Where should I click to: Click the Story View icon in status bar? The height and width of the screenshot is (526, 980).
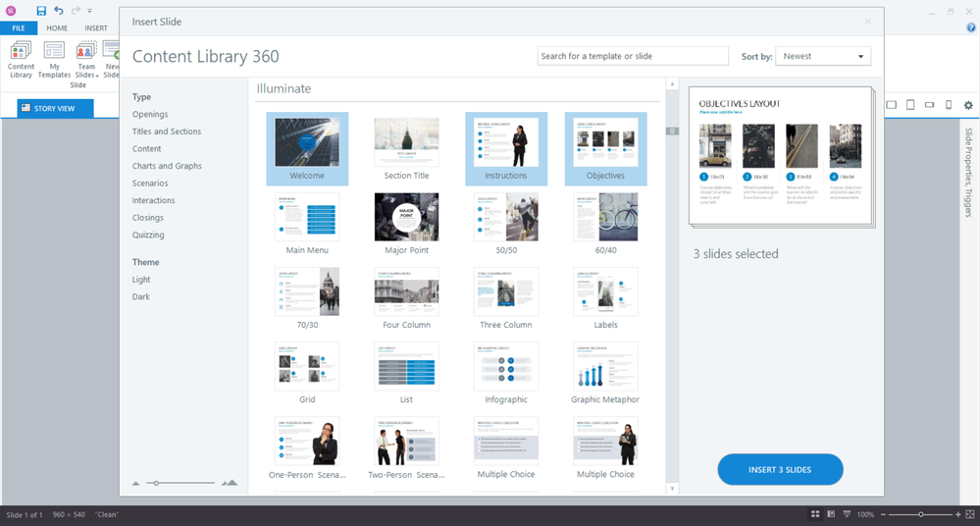815,514
